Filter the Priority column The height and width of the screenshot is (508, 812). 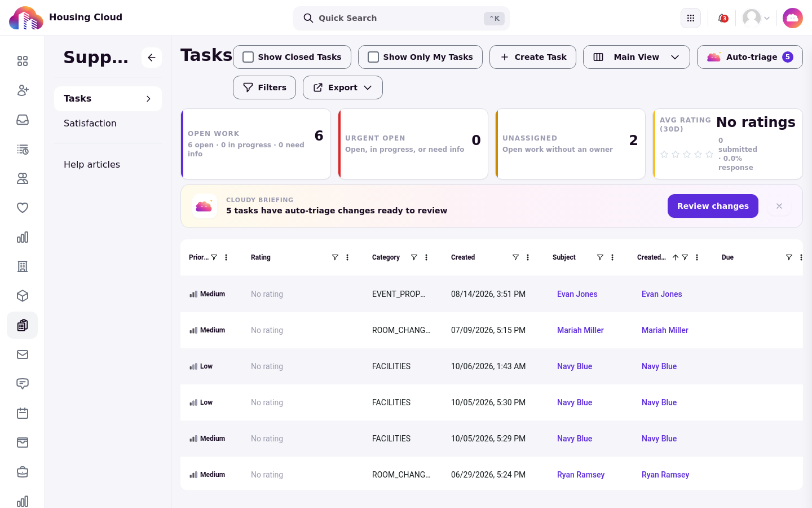(214, 257)
